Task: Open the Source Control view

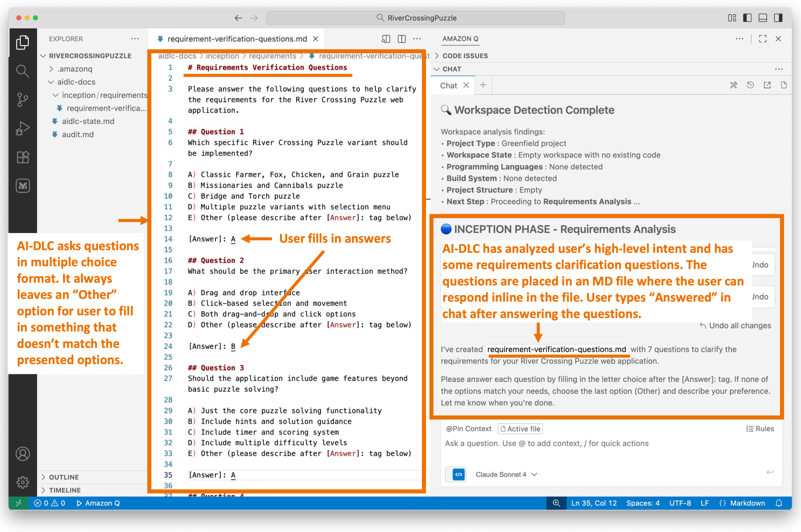Action: tap(22, 99)
